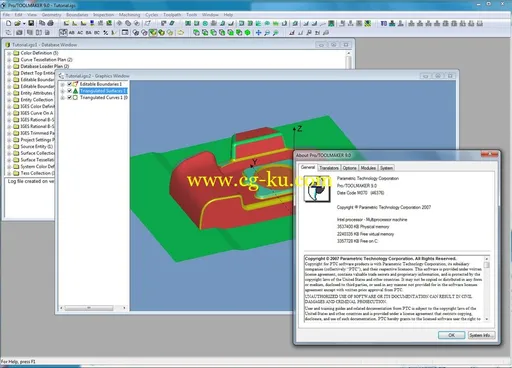Toggle the Editable Boundaries 1 checkbox
Viewport: 512px width, 368px height.
tap(69, 84)
